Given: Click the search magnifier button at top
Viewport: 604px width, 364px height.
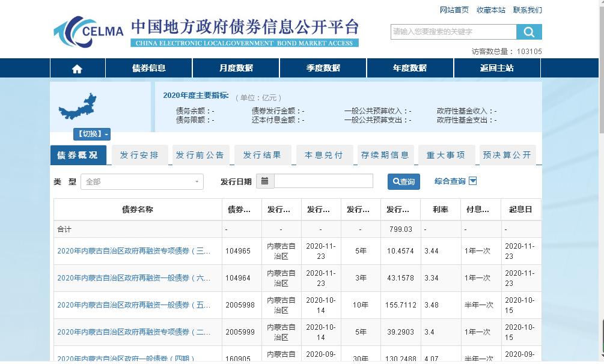Looking at the screenshot, I should [529, 32].
